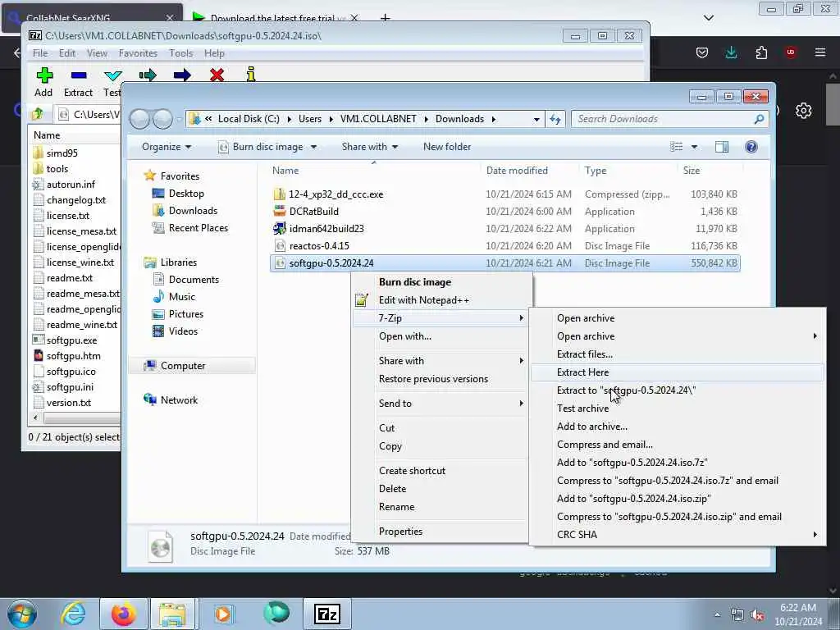Switch to Firefox from the taskbar

123,614
